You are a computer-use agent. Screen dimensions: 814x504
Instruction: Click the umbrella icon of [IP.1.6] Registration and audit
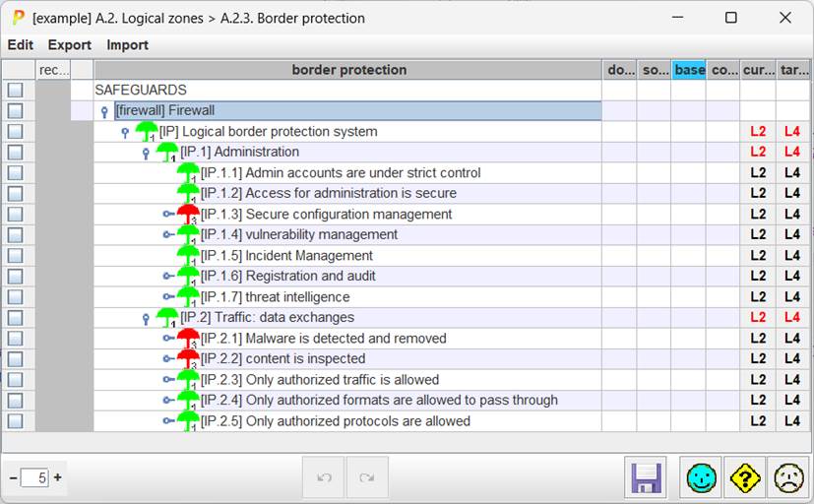188,277
